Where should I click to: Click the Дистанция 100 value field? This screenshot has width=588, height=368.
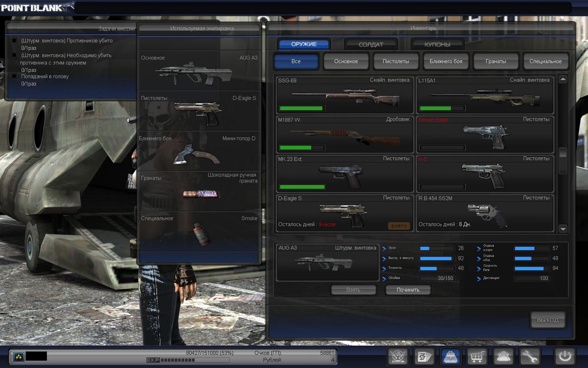coord(532,278)
